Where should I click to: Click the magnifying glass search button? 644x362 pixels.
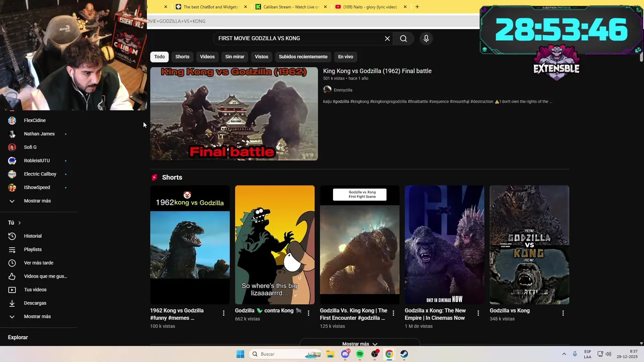[x=404, y=39]
